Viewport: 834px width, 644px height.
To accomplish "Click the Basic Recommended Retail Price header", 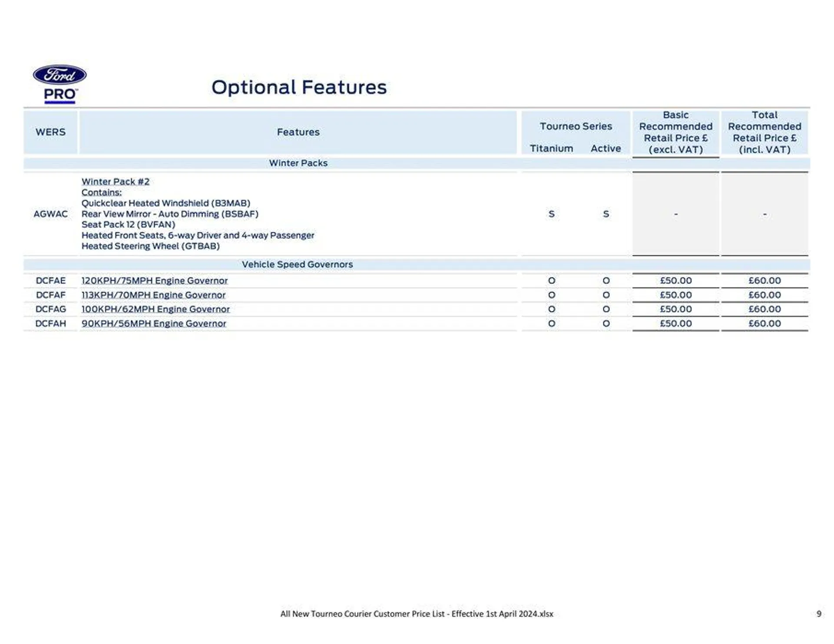I will 675,132.
